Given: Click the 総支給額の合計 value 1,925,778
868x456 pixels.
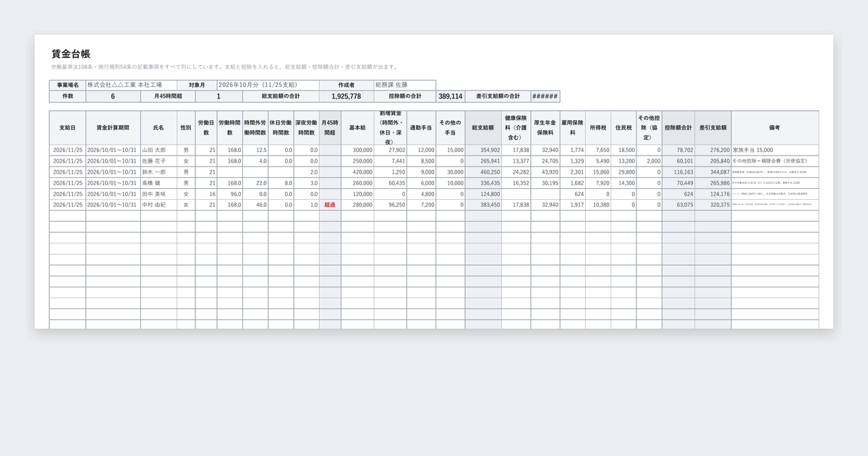Looking at the screenshot, I should point(346,96).
